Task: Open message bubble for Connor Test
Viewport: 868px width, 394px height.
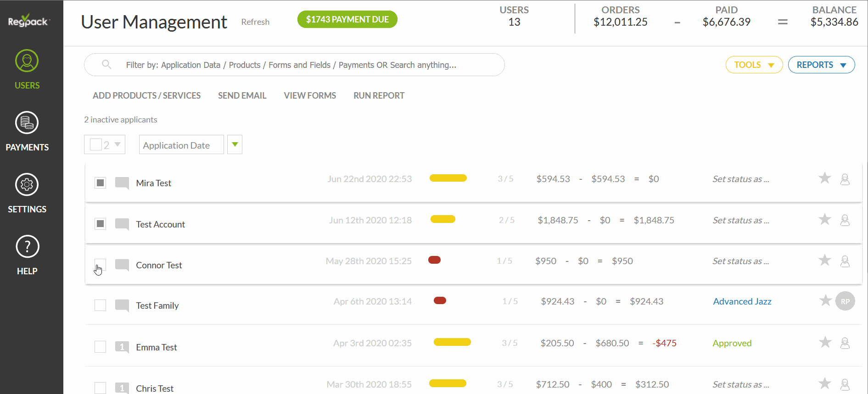Action: [122, 265]
